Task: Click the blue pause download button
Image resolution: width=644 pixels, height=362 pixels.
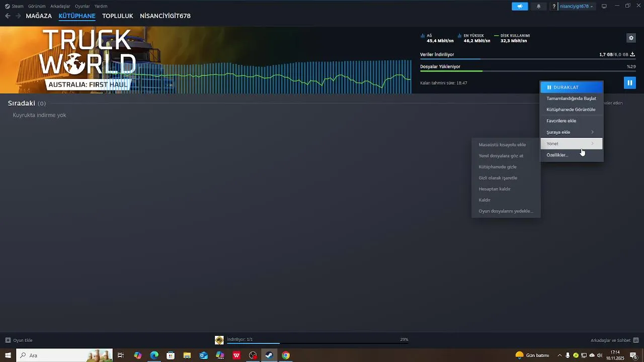Action: 630,82
